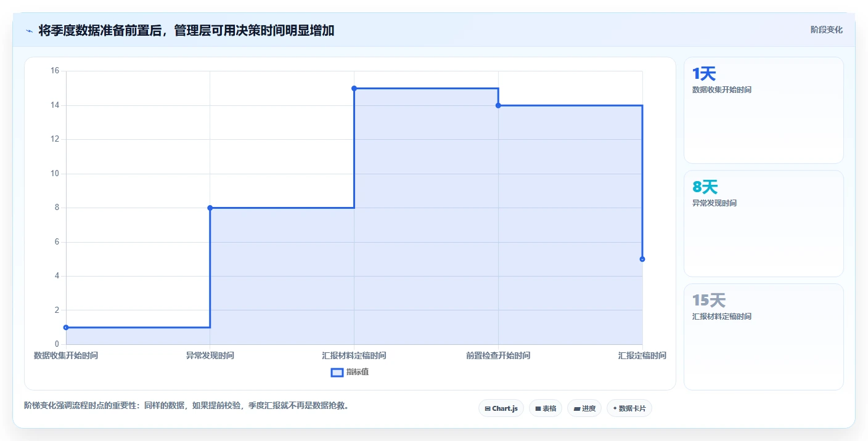Click the chart data point at value 14
Screen dimensions: 868x441
tap(498, 105)
